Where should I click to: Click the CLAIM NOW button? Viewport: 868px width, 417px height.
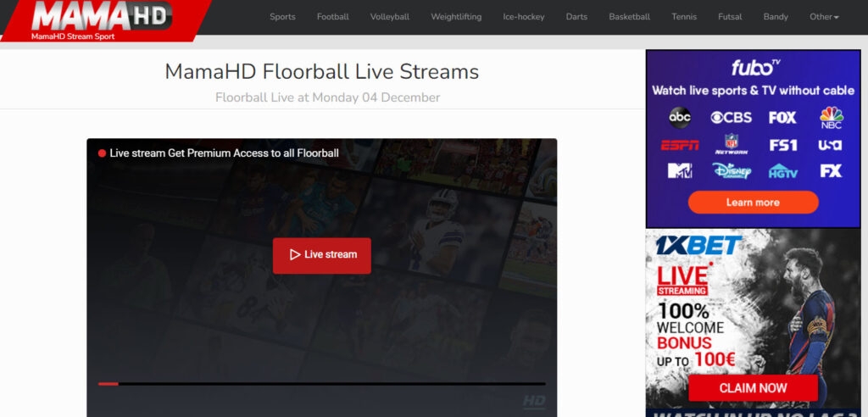753,387
